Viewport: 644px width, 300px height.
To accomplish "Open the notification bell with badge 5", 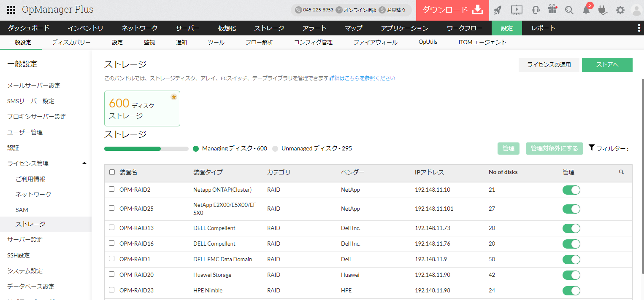I will point(586,10).
